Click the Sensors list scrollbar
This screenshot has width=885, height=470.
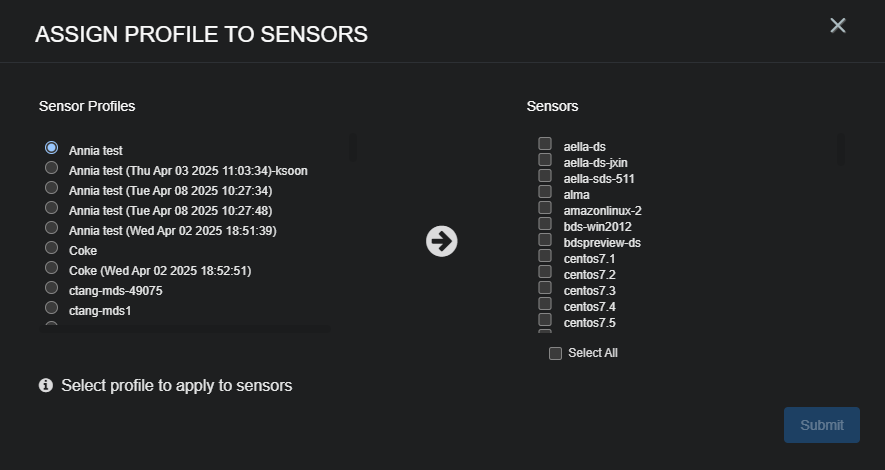coord(840,148)
